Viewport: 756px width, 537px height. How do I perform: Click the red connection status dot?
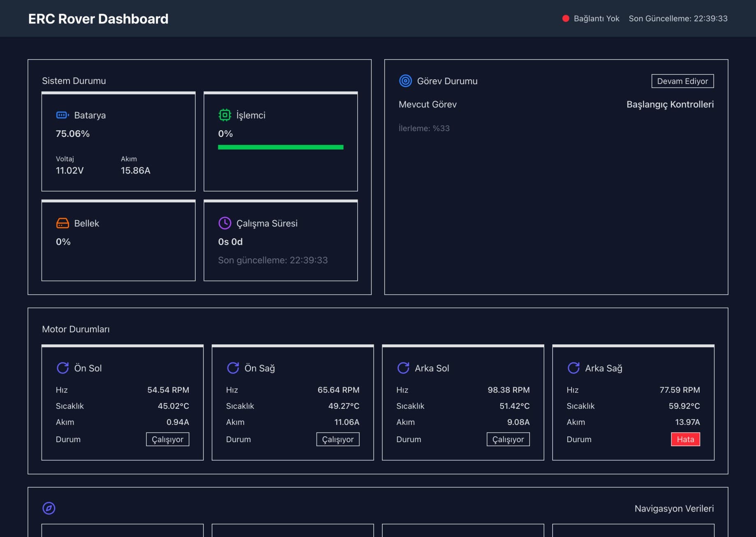566,18
